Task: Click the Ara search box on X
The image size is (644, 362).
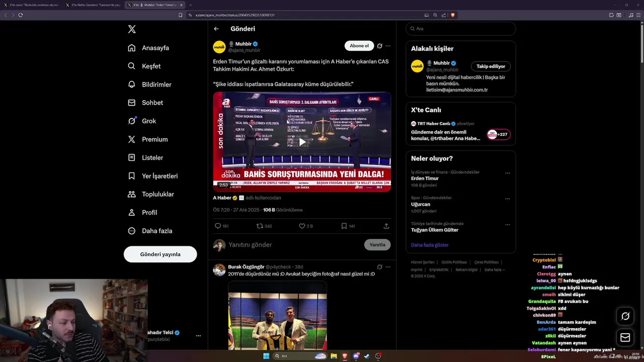Action: click(461, 29)
